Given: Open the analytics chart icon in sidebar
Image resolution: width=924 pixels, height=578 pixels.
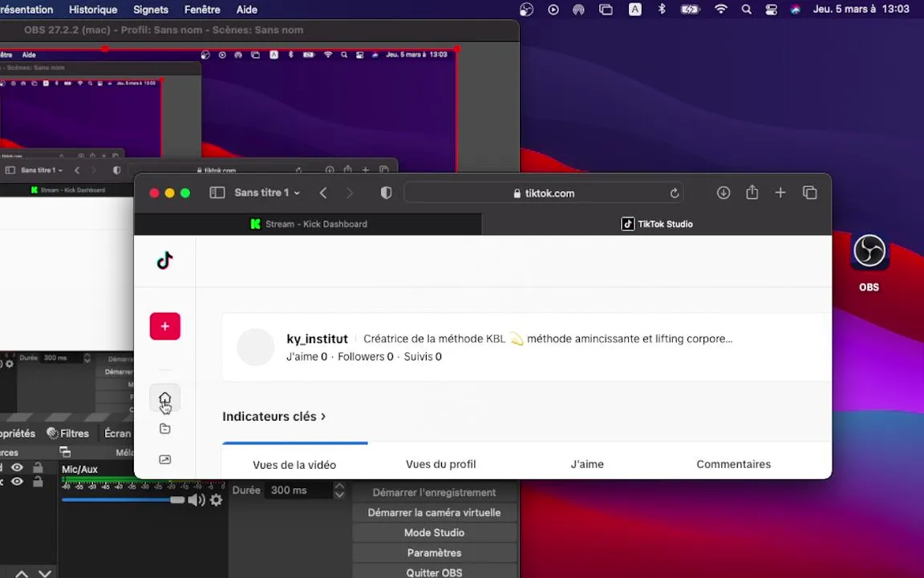Looking at the screenshot, I should [x=165, y=459].
